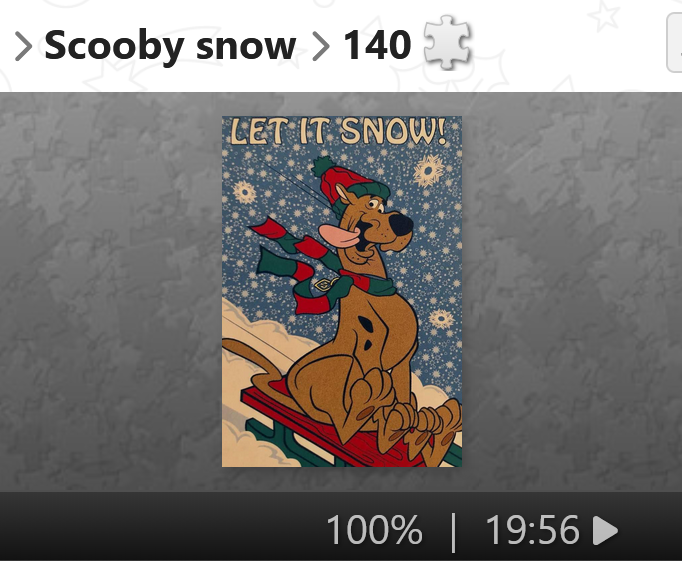The height and width of the screenshot is (561, 682).
Task: Click the chevron before Scooby snow
Action: click(23, 46)
